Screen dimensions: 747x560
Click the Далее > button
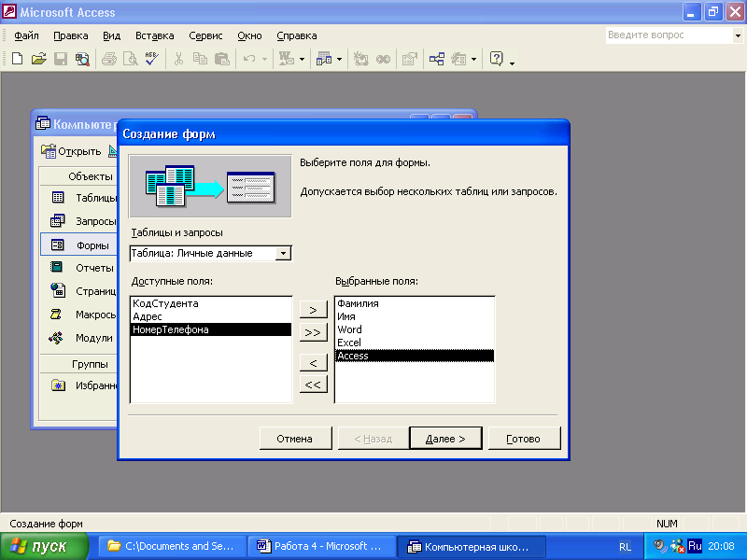click(x=445, y=439)
